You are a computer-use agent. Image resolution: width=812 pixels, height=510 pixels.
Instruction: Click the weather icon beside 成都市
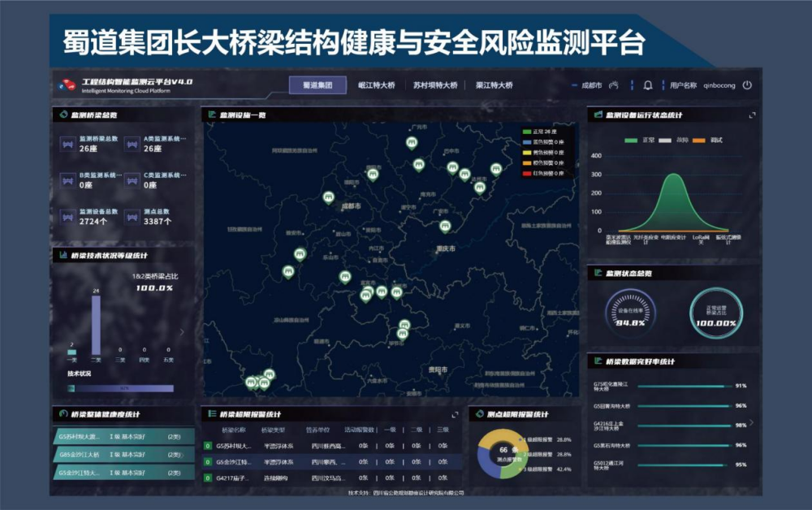614,85
